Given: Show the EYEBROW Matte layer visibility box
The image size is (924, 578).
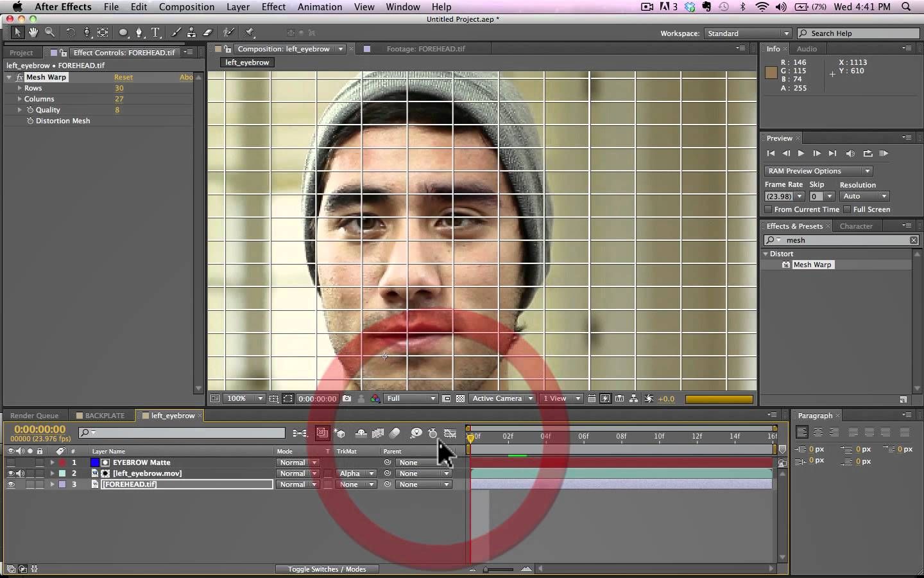Looking at the screenshot, I should tap(10, 462).
